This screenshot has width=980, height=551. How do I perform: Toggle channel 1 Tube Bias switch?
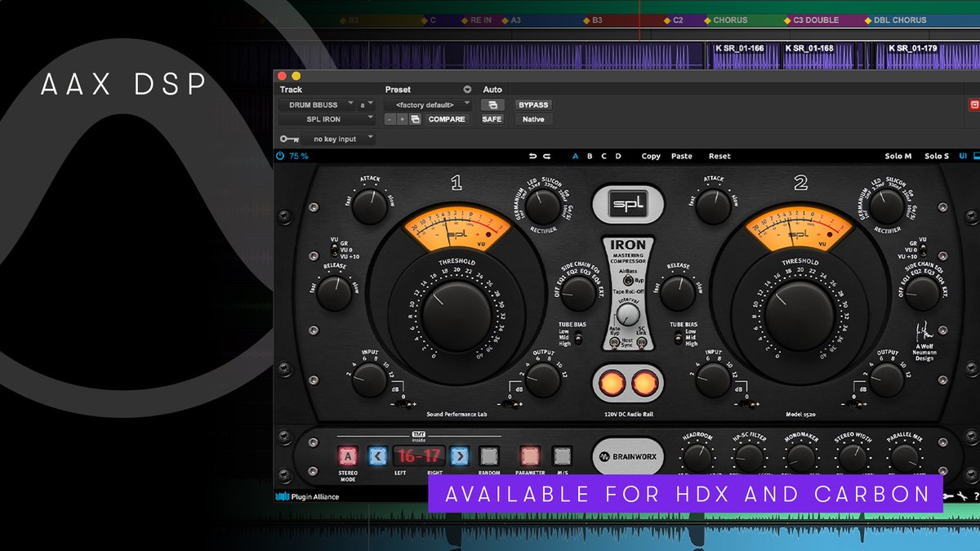[x=578, y=338]
